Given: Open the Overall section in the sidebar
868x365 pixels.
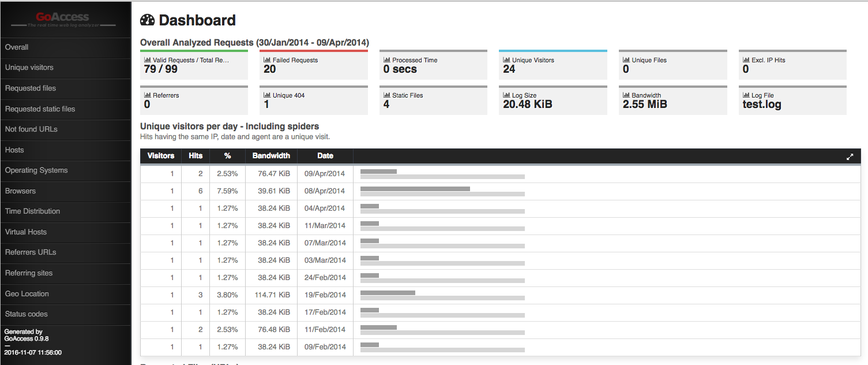Looking at the screenshot, I should click(65, 47).
